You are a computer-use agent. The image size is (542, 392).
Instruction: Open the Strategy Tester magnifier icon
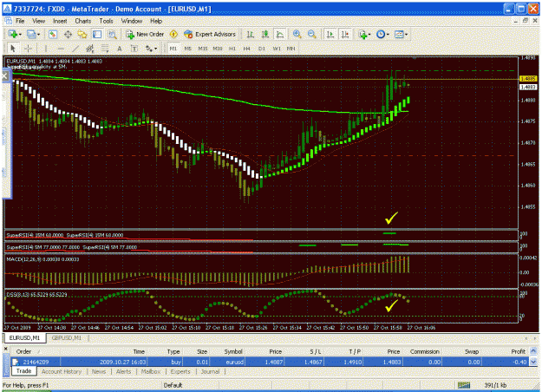[112, 34]
